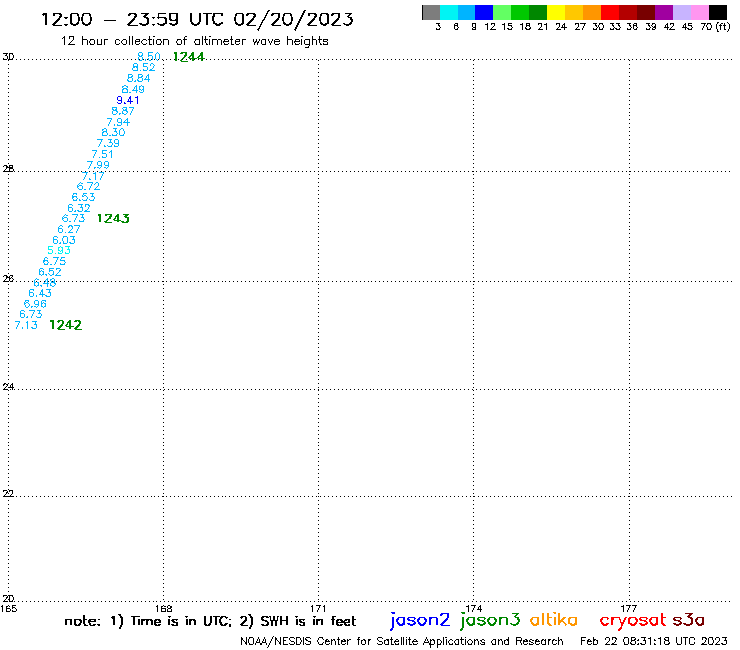The height and width of the screenshot is (650, 740).
Task: Click the wave height value 8.30
Action: (x=113, y=132)
